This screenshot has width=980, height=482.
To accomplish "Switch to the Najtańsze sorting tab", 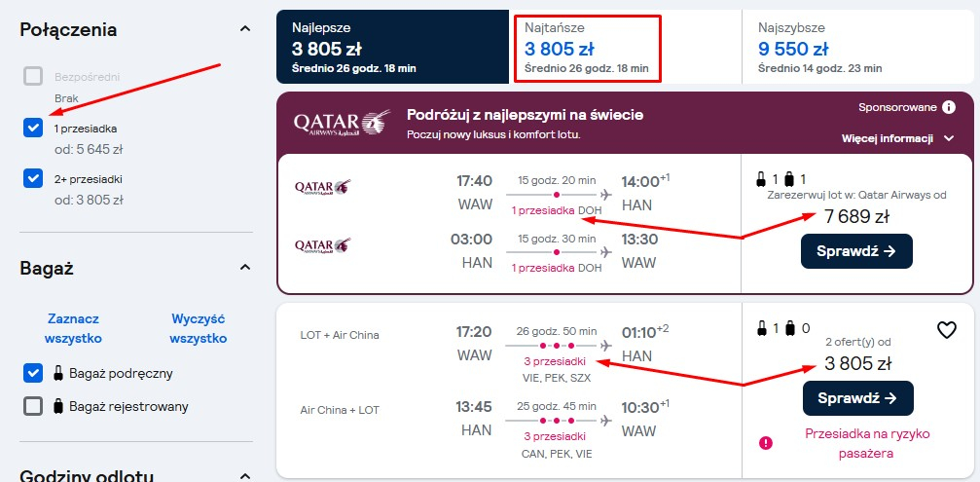I will (587, 48).
